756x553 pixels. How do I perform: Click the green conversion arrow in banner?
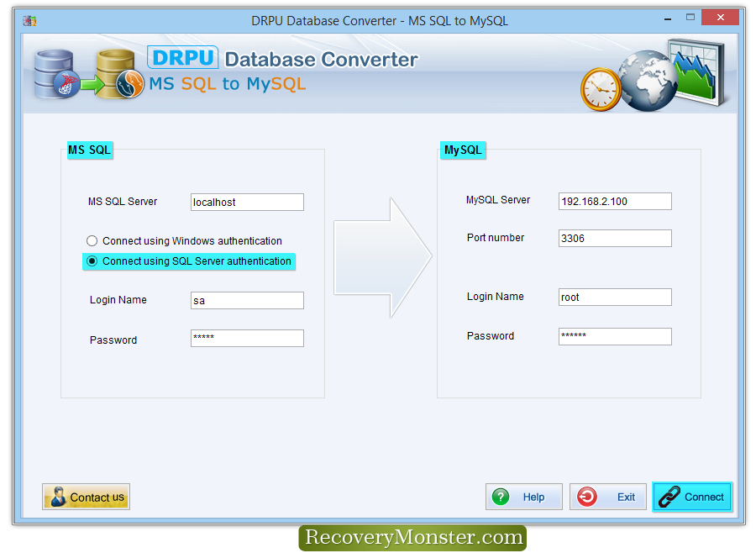(92, 85)
